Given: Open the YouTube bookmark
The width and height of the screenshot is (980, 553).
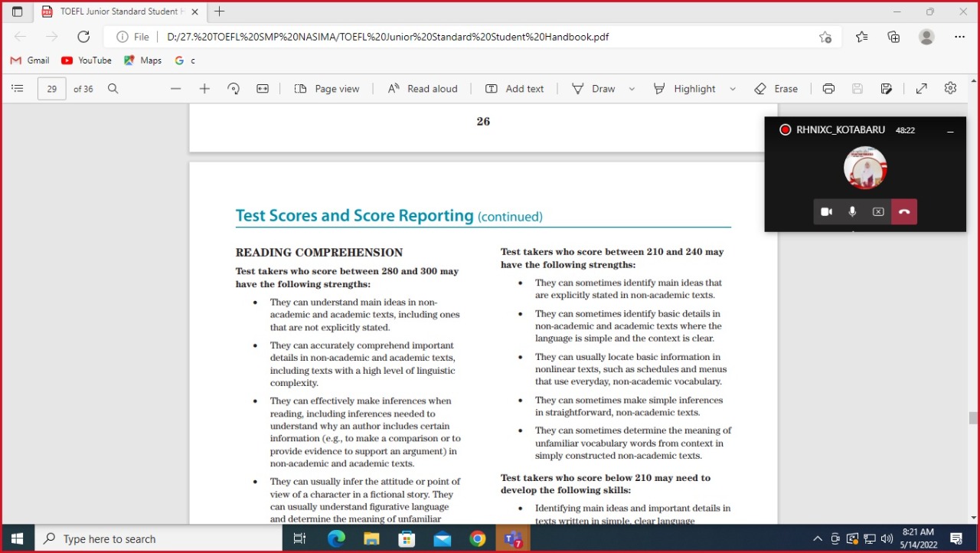Looking at the screenshot, I should tap(87, 61).
